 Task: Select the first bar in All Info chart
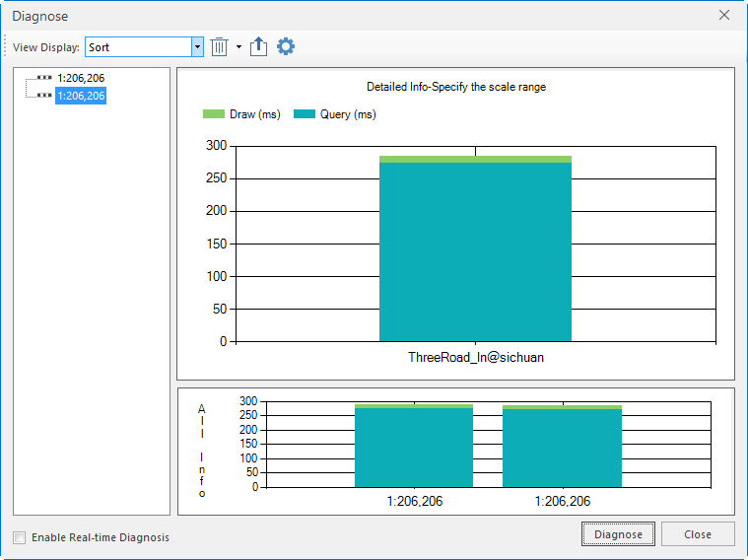(x=414, y=447)
